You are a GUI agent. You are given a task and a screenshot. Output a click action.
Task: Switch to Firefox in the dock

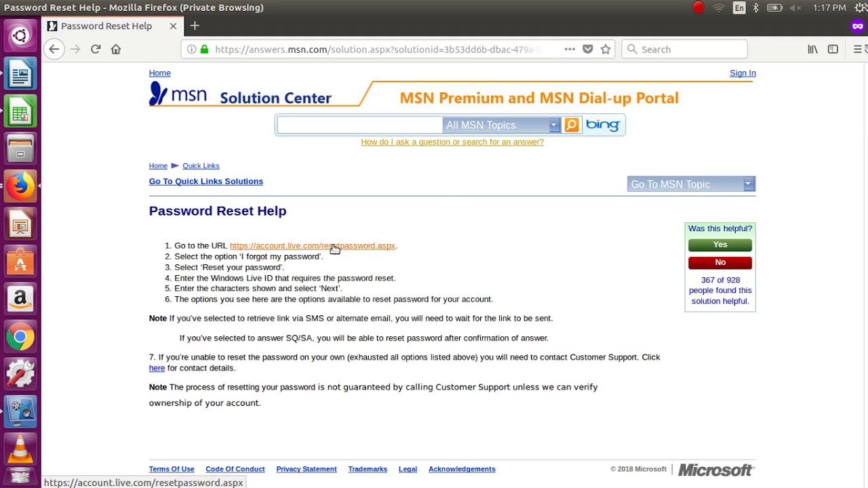20,186
